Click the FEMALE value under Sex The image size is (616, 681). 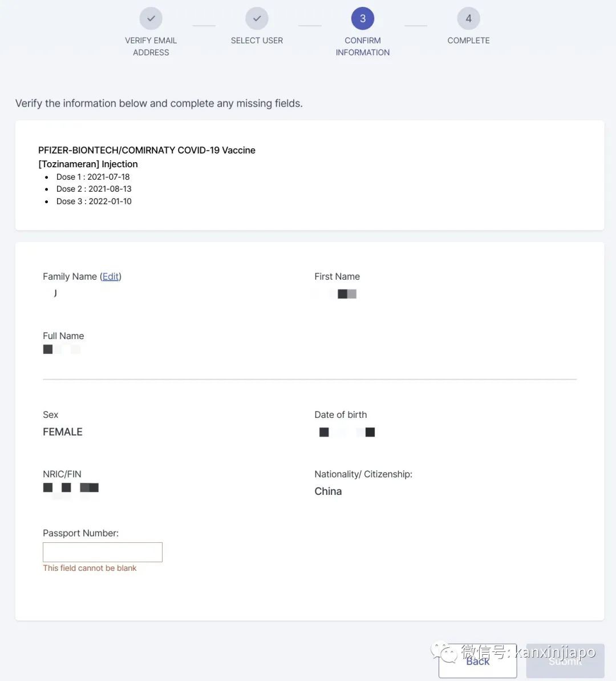63,432
